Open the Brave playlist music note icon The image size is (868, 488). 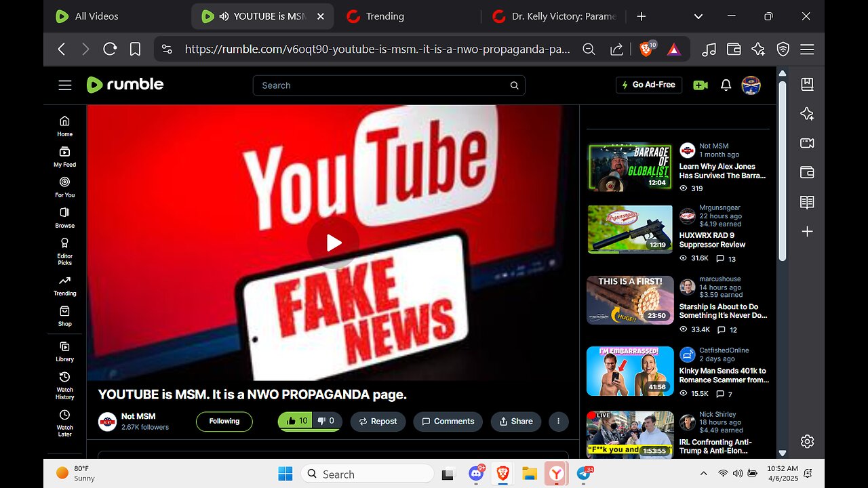(709, 49)
